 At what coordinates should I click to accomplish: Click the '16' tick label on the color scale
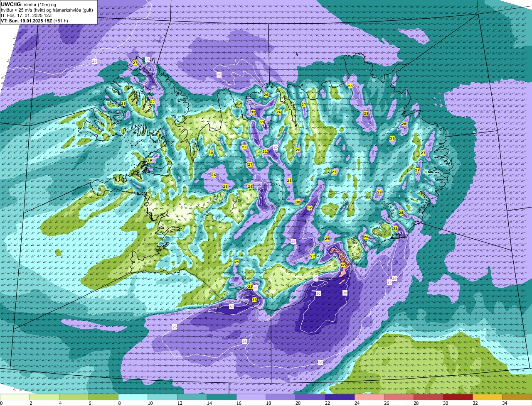click(239, 403)
